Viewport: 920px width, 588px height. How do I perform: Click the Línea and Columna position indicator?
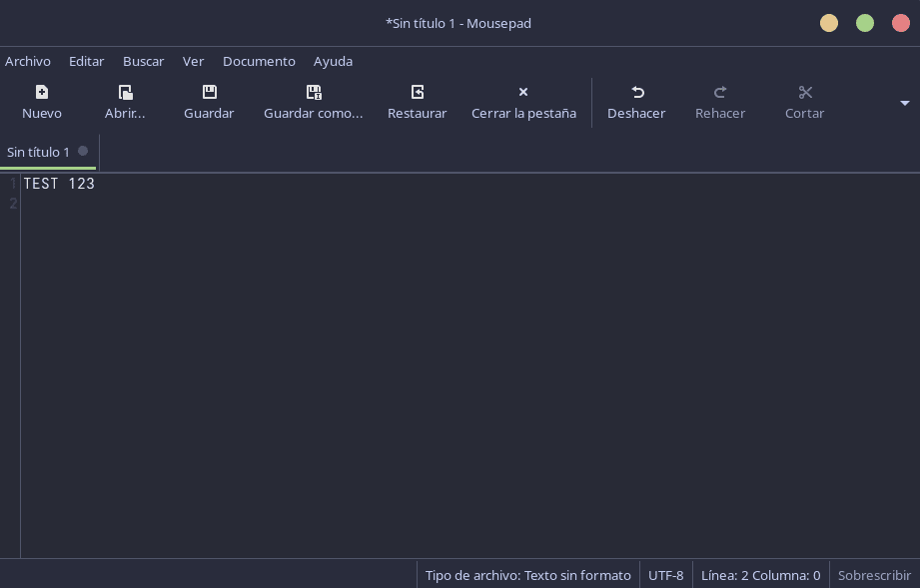[760, 575]
